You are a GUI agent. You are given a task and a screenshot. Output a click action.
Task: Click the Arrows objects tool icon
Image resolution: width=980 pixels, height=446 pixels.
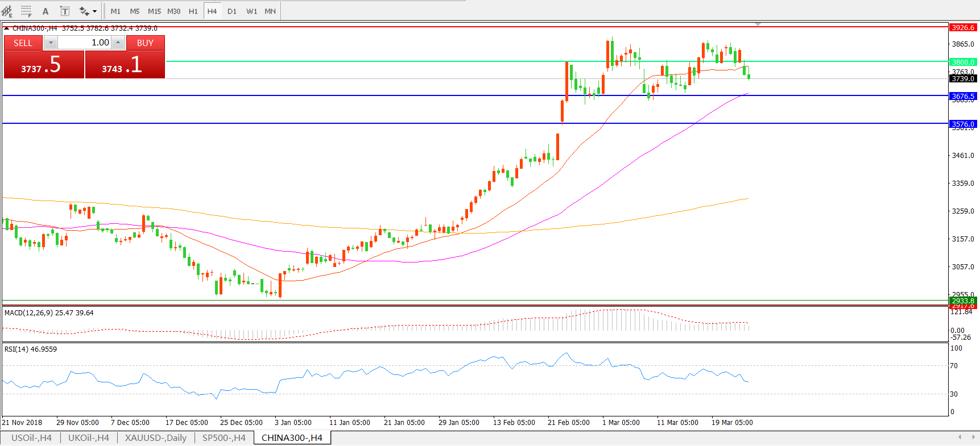pyautogui.click(x=84, y=11)
